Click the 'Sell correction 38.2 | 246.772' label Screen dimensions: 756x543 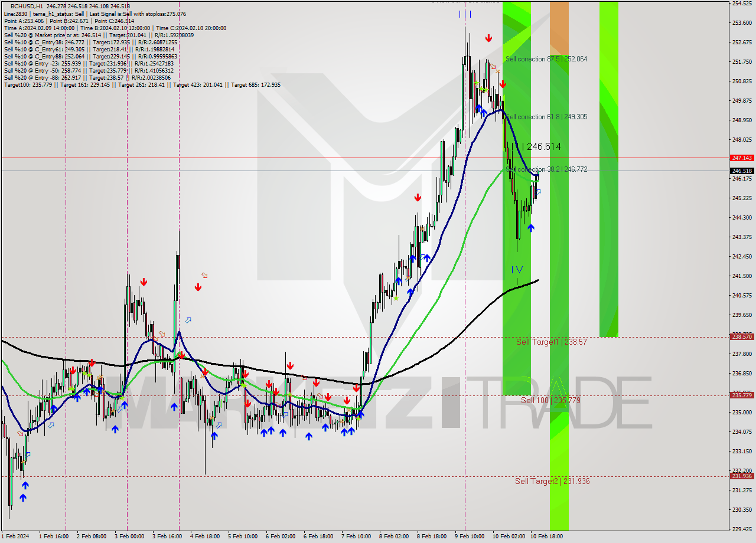[x=546, y=169]
